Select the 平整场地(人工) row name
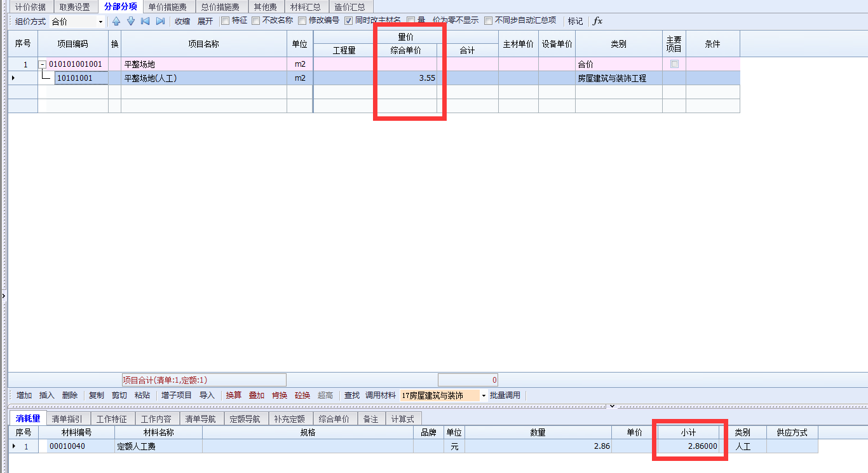 pos(204,78)
